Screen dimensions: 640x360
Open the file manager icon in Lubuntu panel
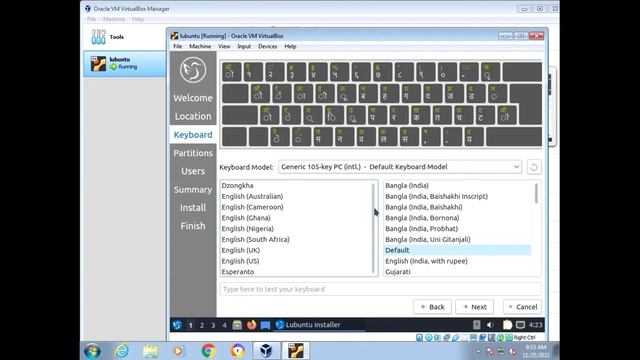237,325
